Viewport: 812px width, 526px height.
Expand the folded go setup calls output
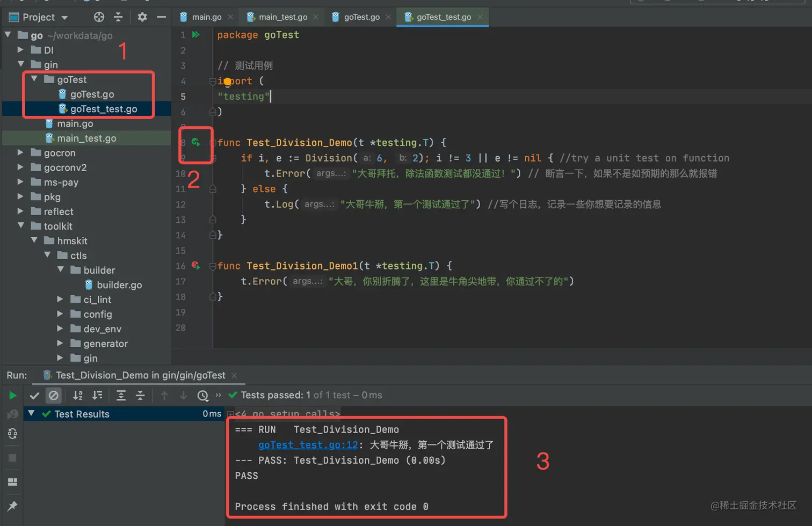tap(230, 414)
